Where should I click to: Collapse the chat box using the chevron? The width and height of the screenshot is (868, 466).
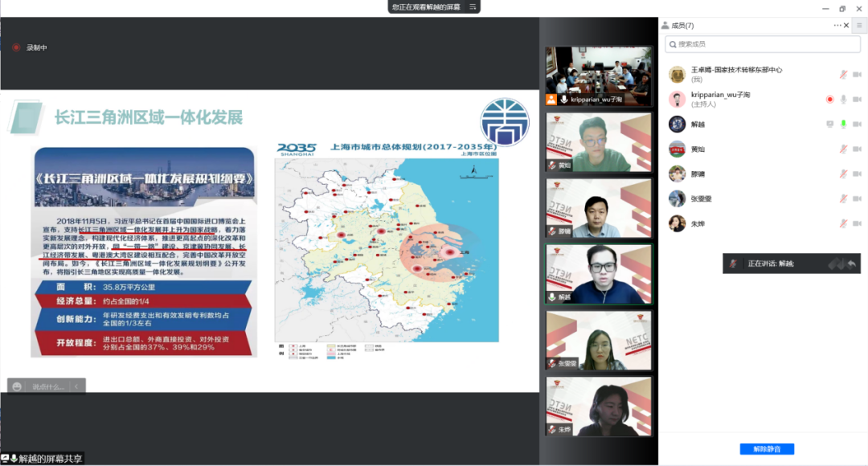click(x=76, y=385)
